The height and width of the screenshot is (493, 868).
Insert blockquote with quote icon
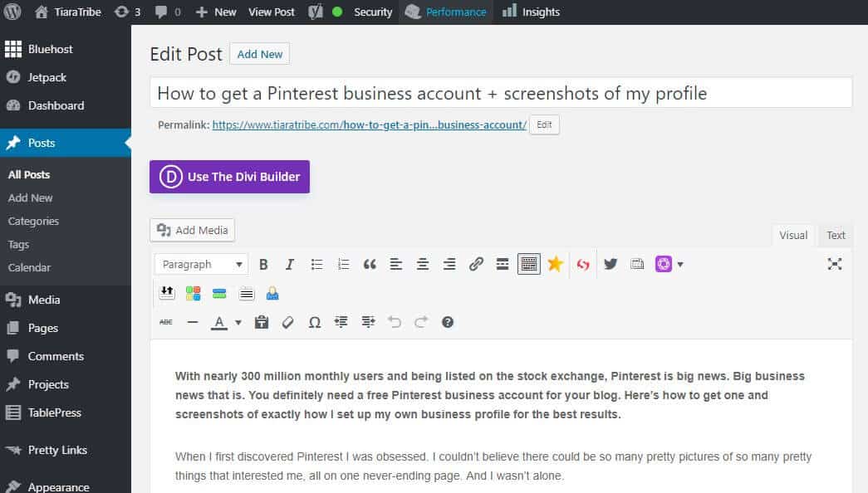(370, 265)
